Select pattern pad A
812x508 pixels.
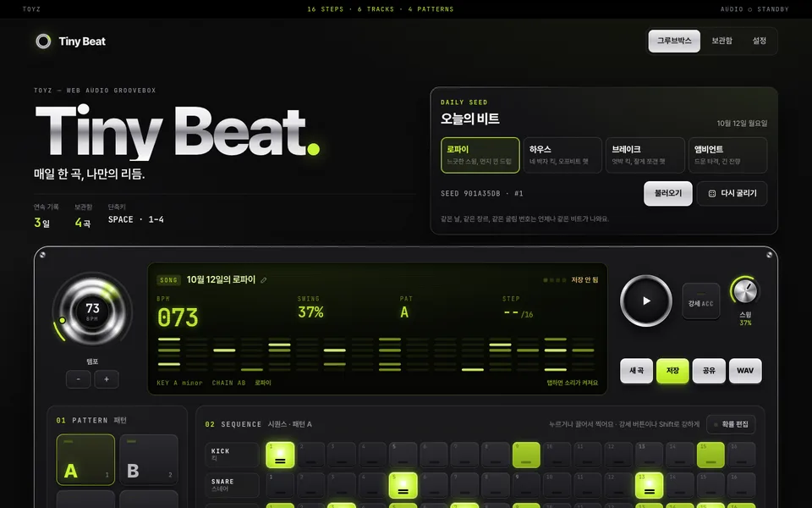coord(85,460)
